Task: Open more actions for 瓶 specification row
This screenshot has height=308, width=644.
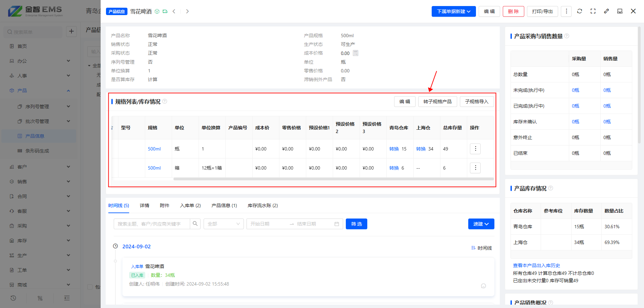Action: click(x=475, y=149)
